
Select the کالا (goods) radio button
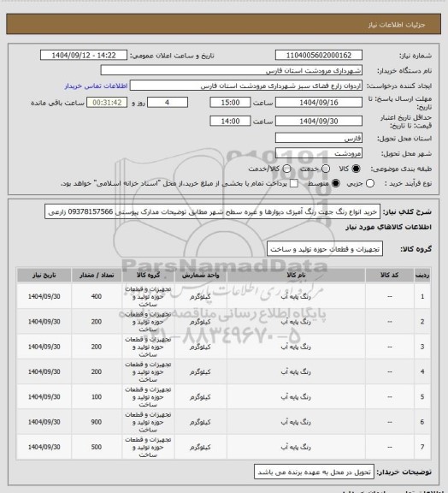[x=356, y=169]
